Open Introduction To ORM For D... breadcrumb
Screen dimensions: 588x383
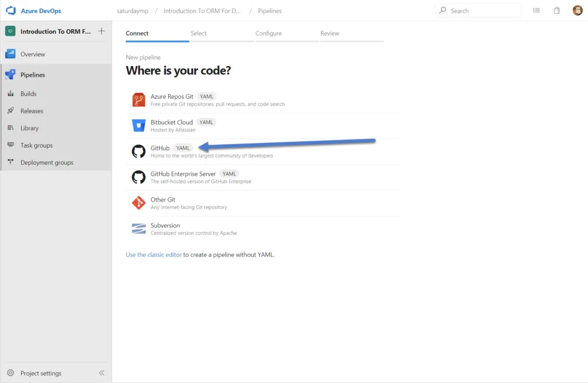tap(202, 11)
